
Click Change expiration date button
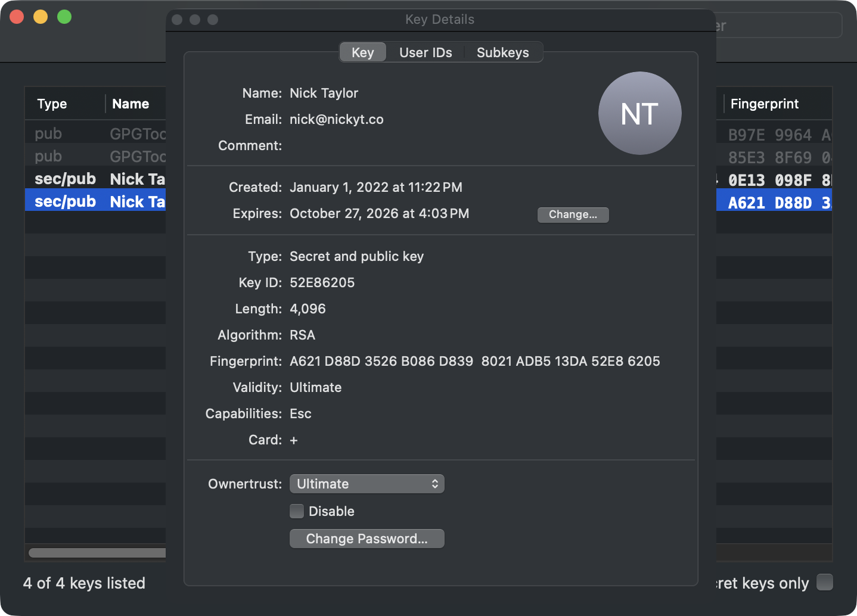tap(573, 214)
